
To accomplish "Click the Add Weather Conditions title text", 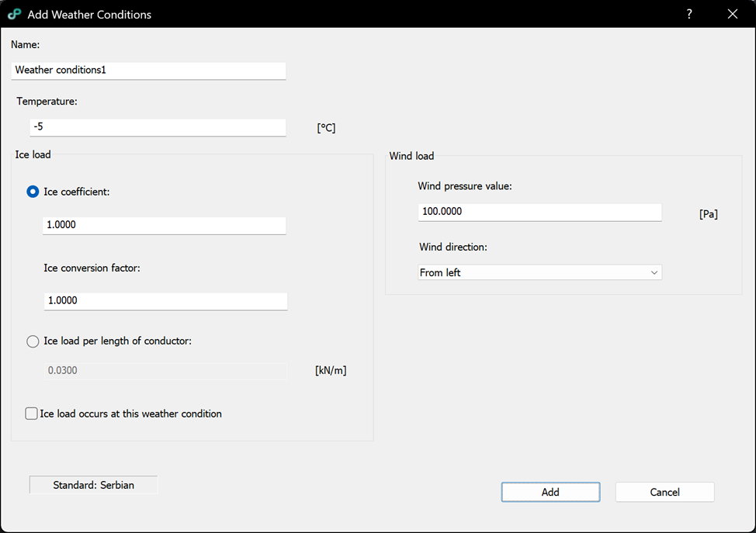I will pos(89,14).
